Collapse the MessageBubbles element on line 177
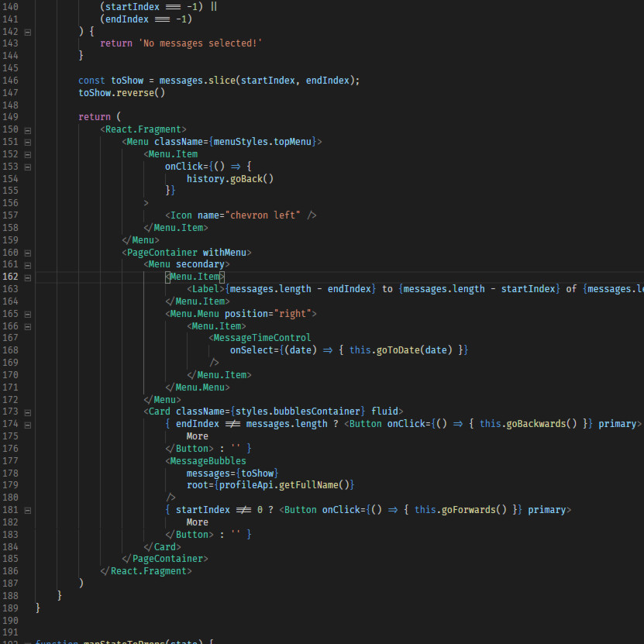 tap(28, 460)
